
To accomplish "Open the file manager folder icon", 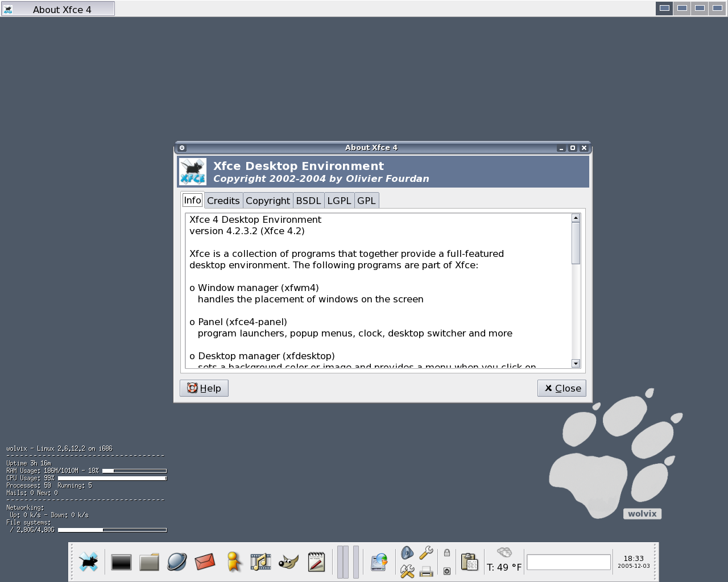I will [149, 562].
